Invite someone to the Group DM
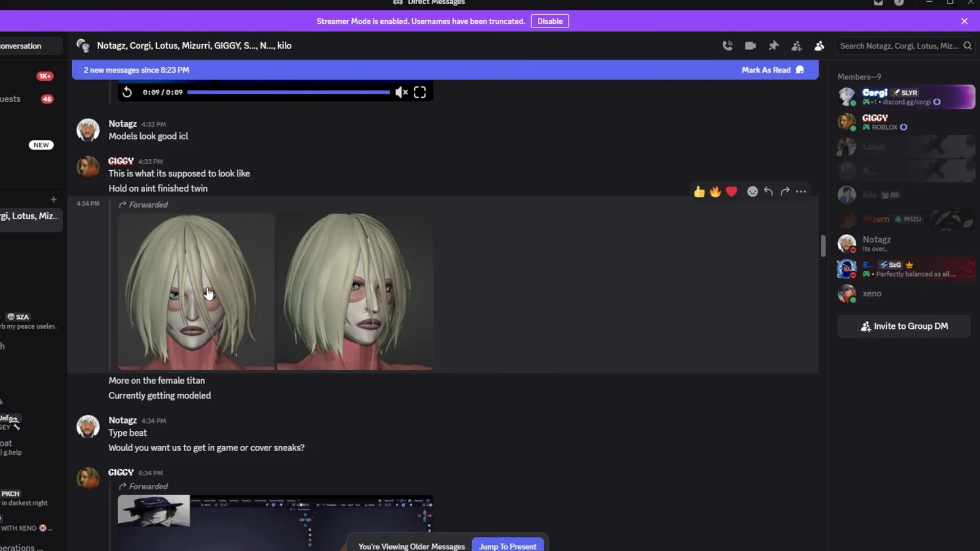980x551 pixels. coord(904,326)
